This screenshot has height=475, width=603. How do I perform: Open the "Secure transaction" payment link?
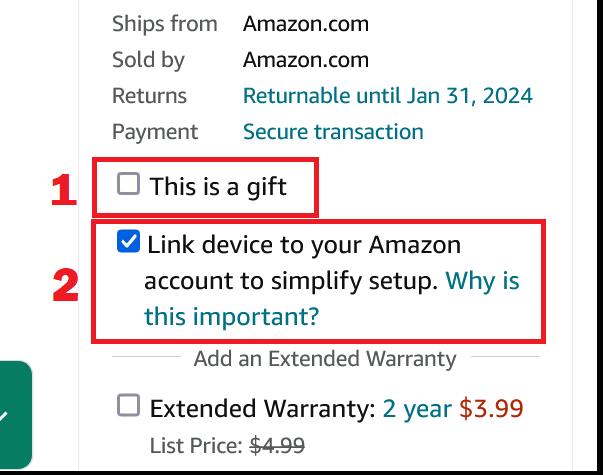[333, 132]
